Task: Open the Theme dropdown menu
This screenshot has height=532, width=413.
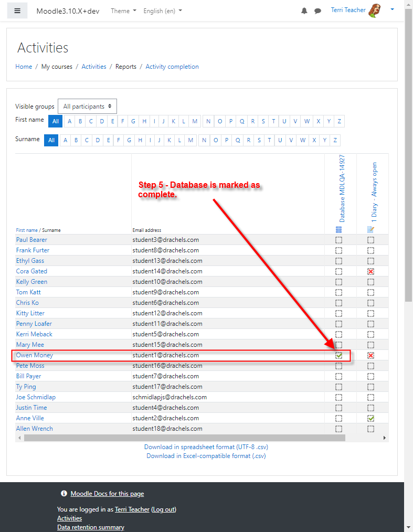Action: (x=123, y=11)
